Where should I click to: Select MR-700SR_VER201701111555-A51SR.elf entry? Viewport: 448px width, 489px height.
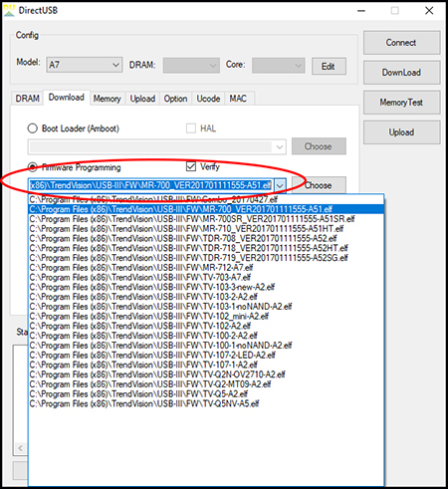click(206, 219)
